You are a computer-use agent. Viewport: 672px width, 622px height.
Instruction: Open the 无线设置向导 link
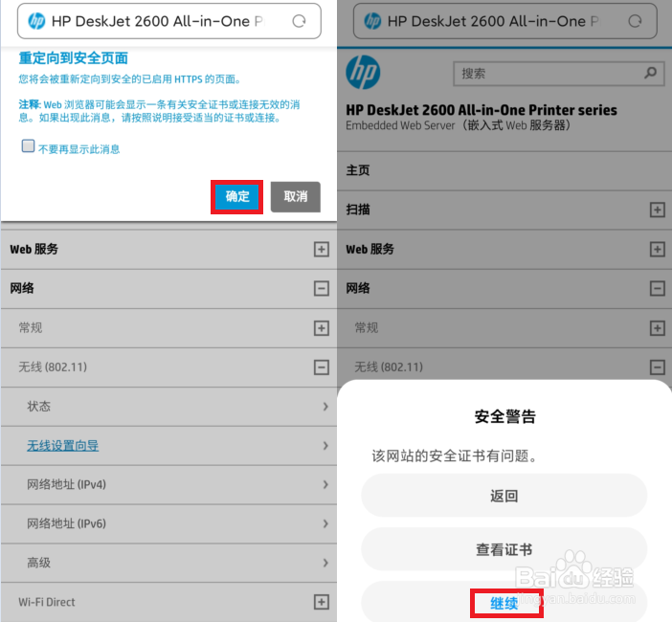click(x=62, y=446)
